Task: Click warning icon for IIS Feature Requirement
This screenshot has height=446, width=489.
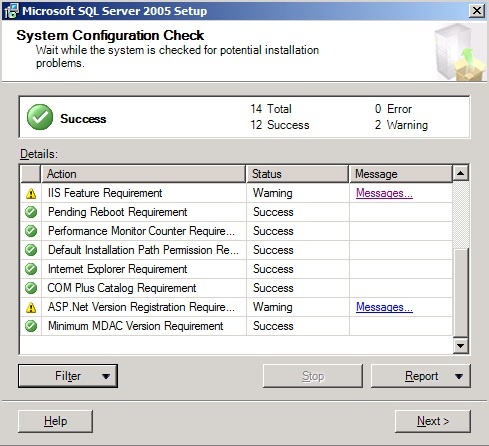Action: [31, 193]
